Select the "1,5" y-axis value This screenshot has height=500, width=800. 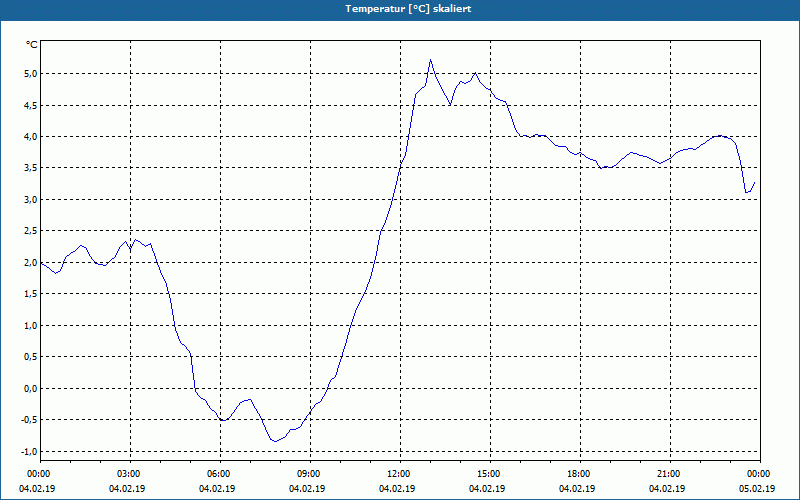(31, 294)
